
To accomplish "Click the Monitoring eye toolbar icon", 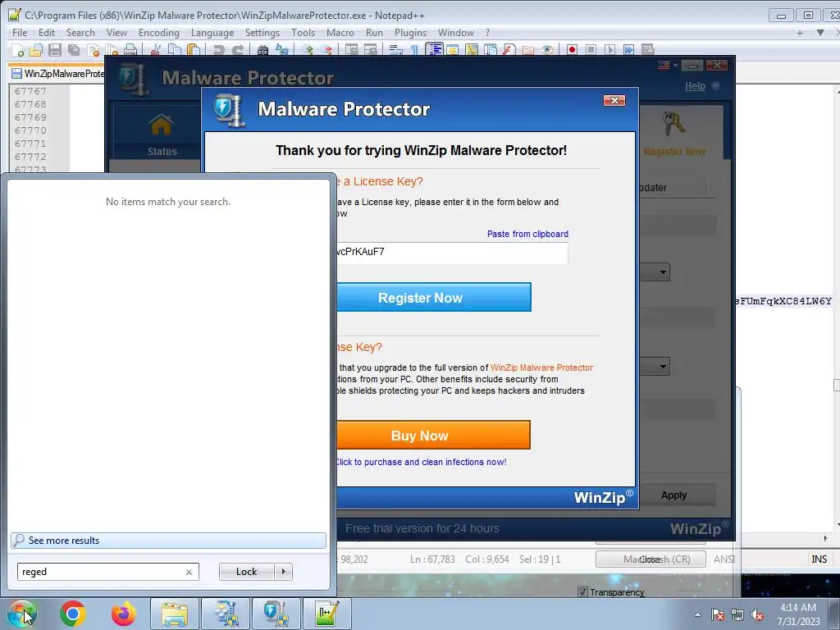I will coord(547,50).
